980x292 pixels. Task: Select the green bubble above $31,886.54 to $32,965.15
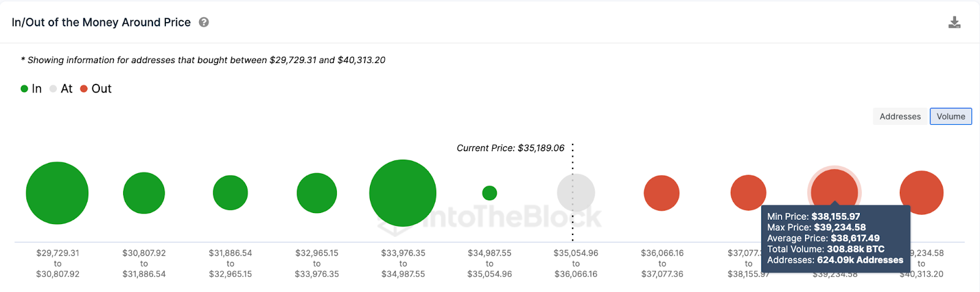pos(230,193)
